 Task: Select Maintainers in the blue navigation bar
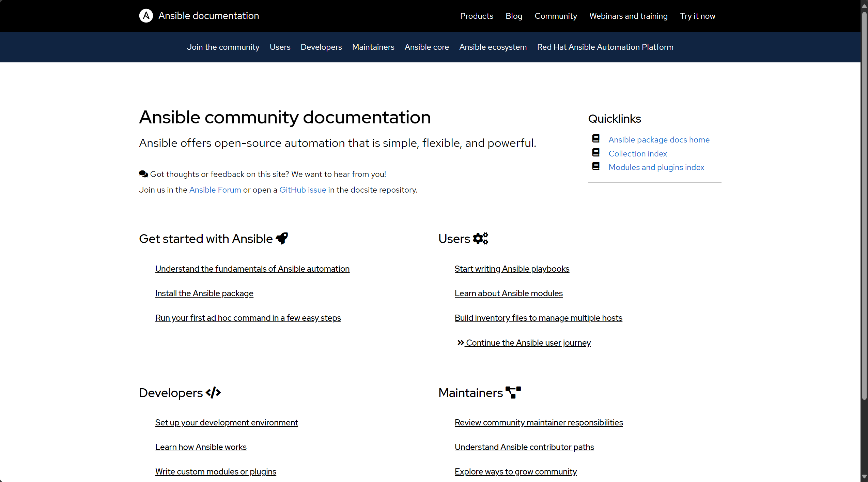[373, 47]
